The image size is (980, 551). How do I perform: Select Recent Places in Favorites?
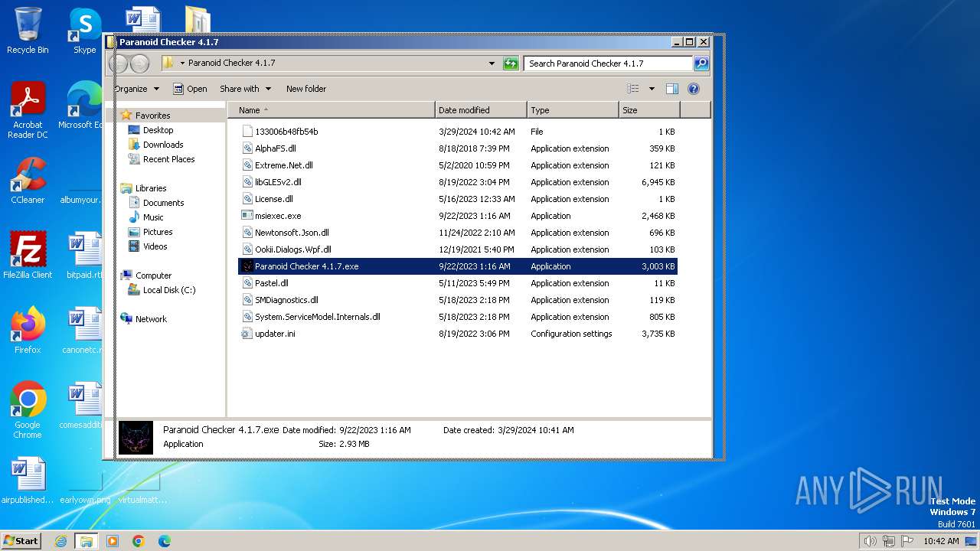click(168, 159)
